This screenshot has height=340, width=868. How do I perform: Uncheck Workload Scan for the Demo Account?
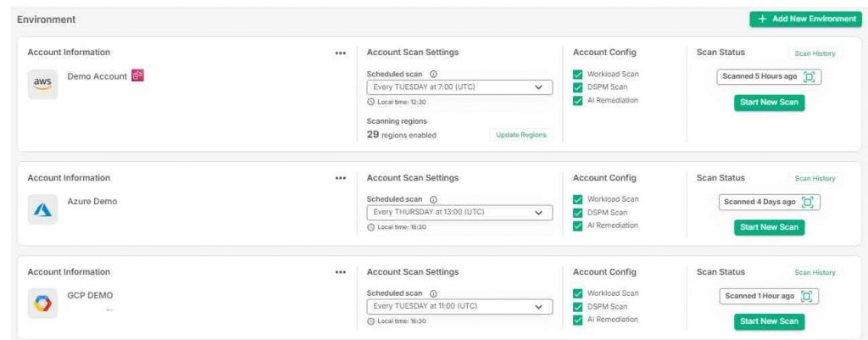578,75
